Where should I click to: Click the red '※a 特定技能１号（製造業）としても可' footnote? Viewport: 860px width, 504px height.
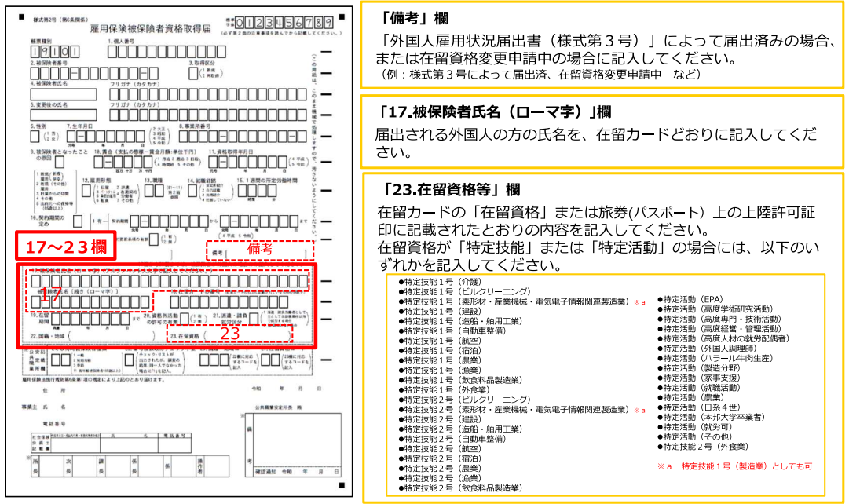click(734, 466)
